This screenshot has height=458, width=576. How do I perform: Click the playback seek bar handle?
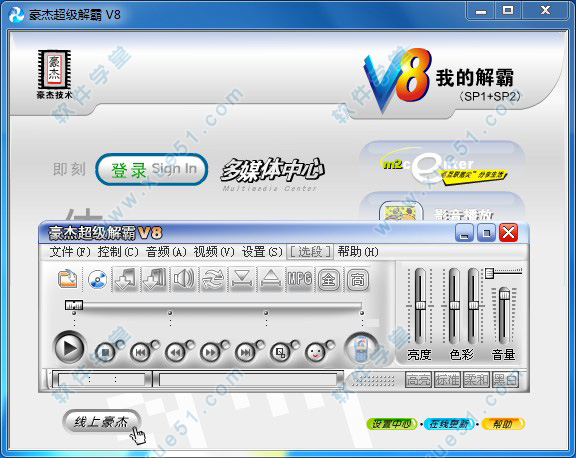click(74, 305)
